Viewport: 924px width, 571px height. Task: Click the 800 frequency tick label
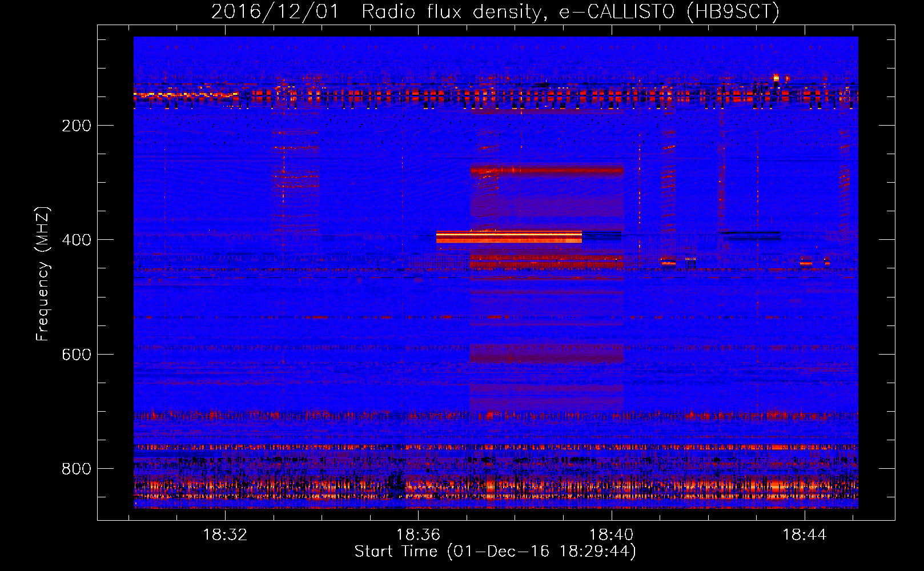tap(77, 469)
